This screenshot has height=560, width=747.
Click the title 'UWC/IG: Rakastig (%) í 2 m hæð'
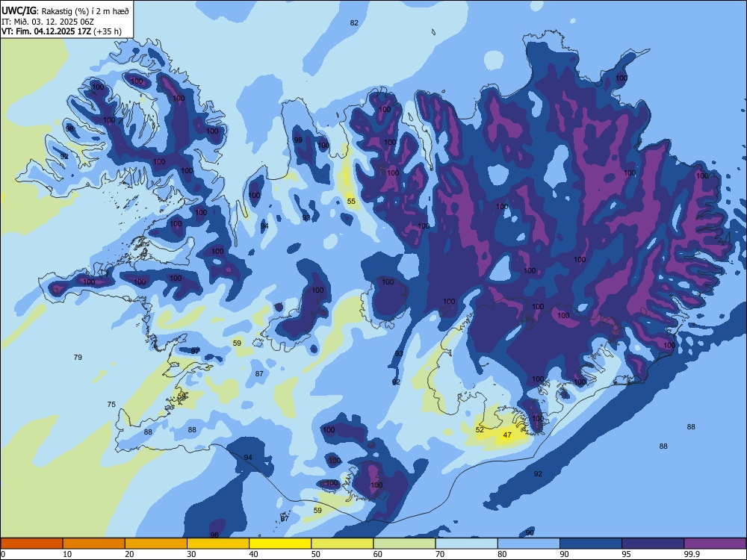65,10
